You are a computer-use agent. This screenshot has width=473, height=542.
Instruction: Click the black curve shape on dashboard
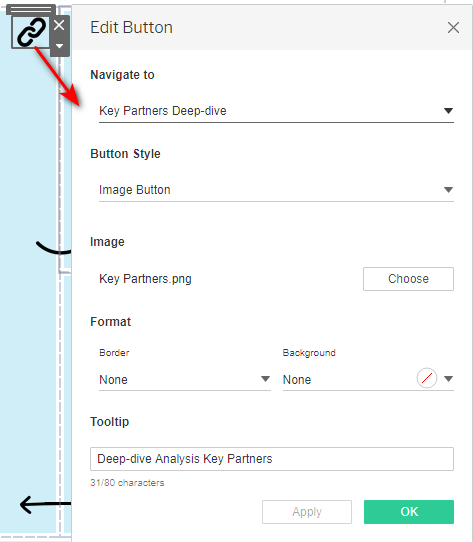click(54, 247)
